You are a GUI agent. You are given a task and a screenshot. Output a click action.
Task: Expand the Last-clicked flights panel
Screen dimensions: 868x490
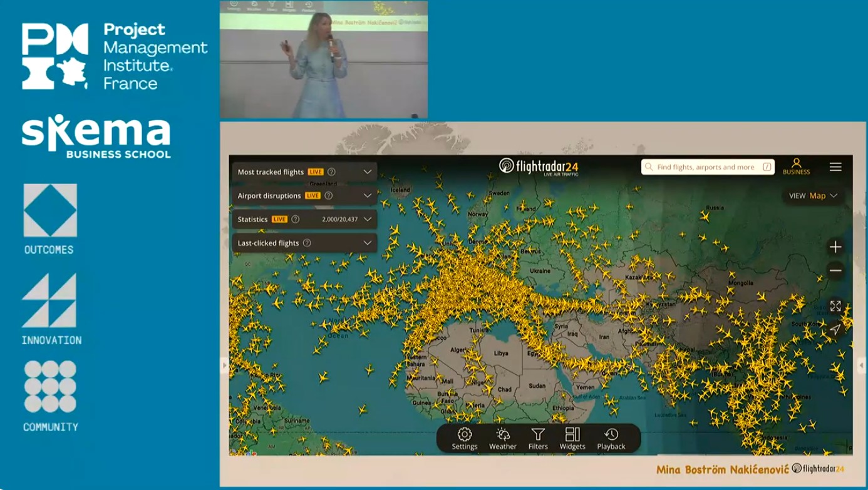[368, 243]
